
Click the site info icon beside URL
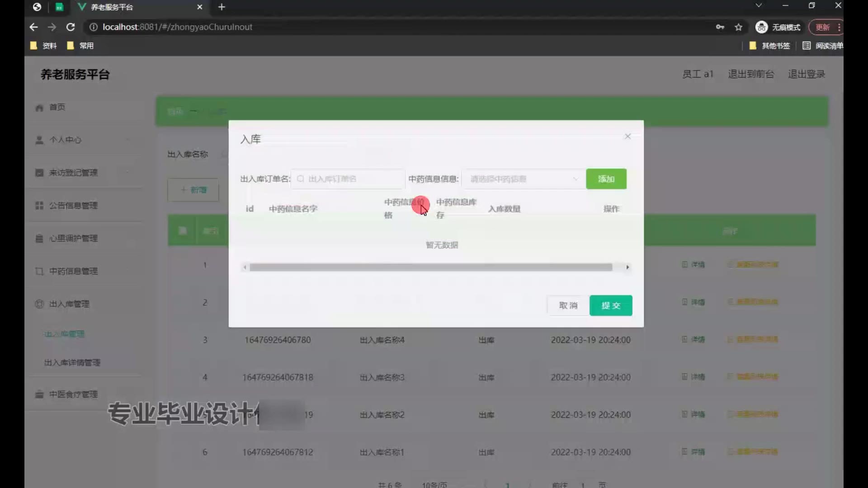(93, 27)
